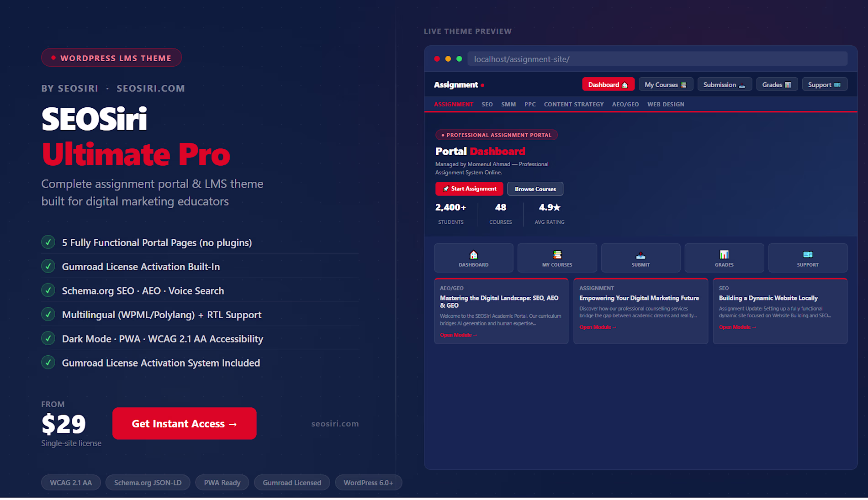This screenshot has height=500, width=868.
Task: Open Grades in the nav bar
Action: 777,84
